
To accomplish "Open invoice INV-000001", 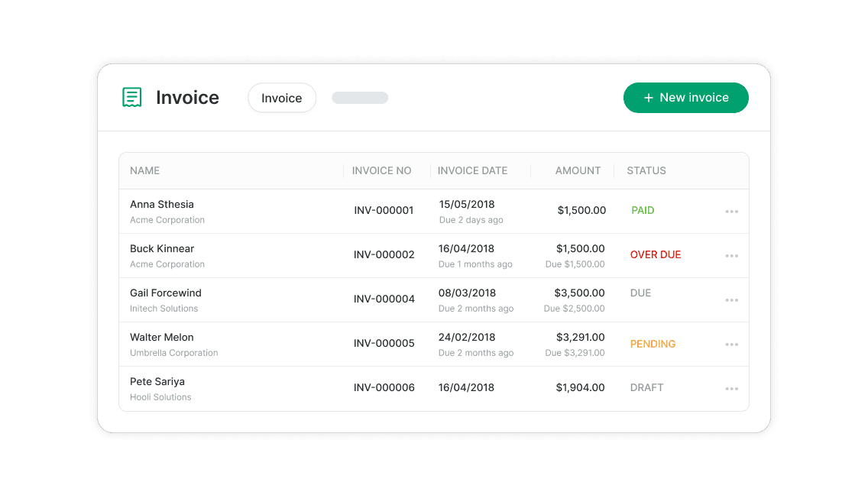I will [x=384, y=211].
